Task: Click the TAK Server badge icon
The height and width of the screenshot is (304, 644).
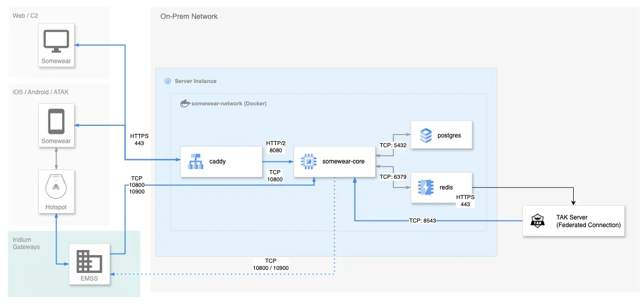Action: [x=538, y=220]
